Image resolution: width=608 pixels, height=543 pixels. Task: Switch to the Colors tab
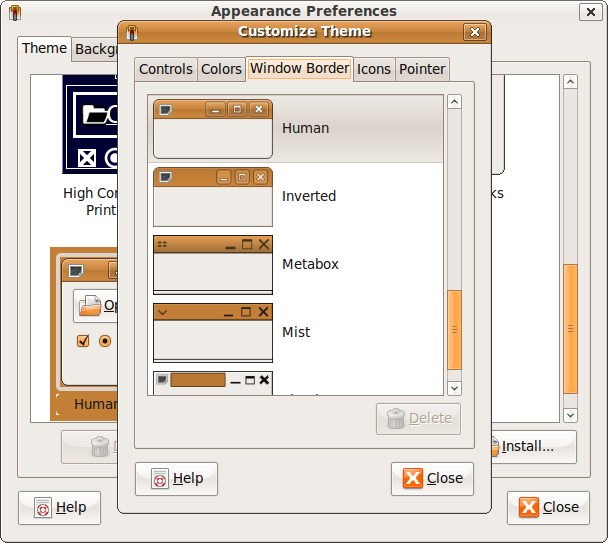click(221, 69)
